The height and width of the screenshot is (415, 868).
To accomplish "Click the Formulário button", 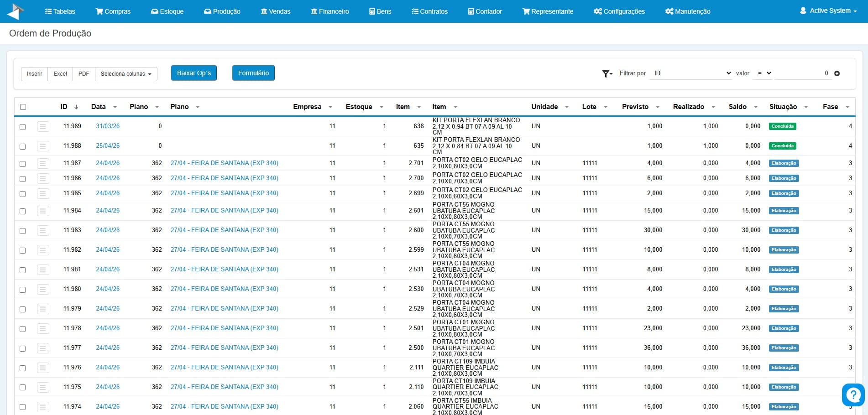I will tap(253, 73).
